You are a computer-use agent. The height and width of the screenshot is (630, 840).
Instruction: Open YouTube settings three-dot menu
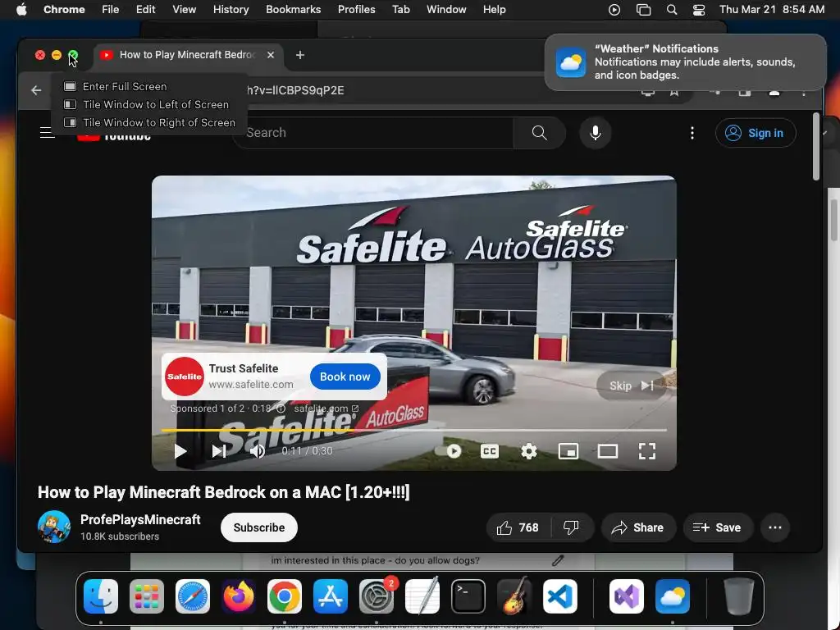tap(692, 132)
